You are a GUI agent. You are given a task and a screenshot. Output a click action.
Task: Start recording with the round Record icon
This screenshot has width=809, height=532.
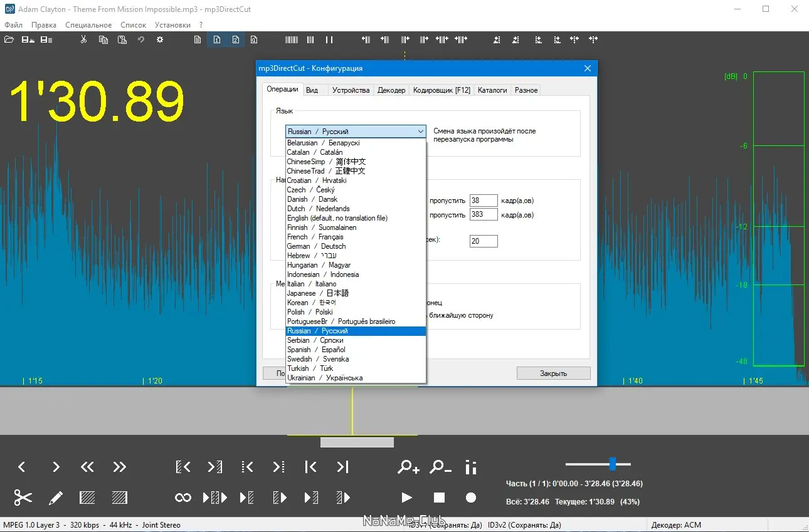[x=471, y=498]
